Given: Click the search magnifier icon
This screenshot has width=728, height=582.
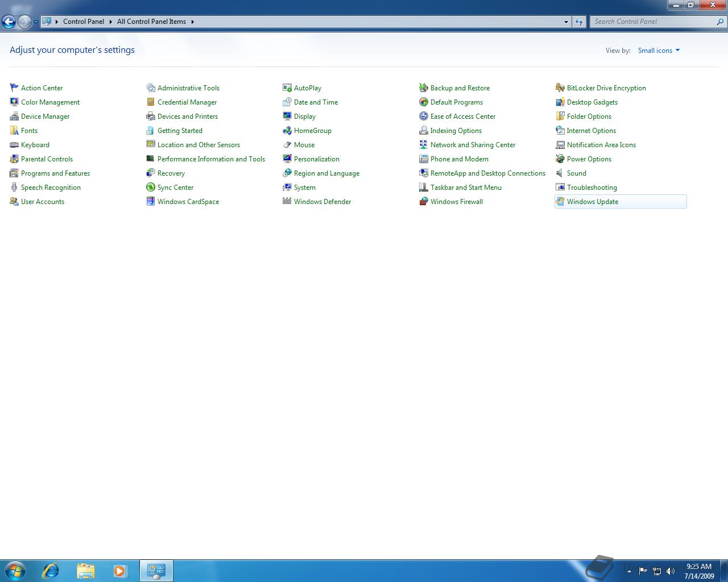Looking at the screenshot, I should (x=721, y=22).
